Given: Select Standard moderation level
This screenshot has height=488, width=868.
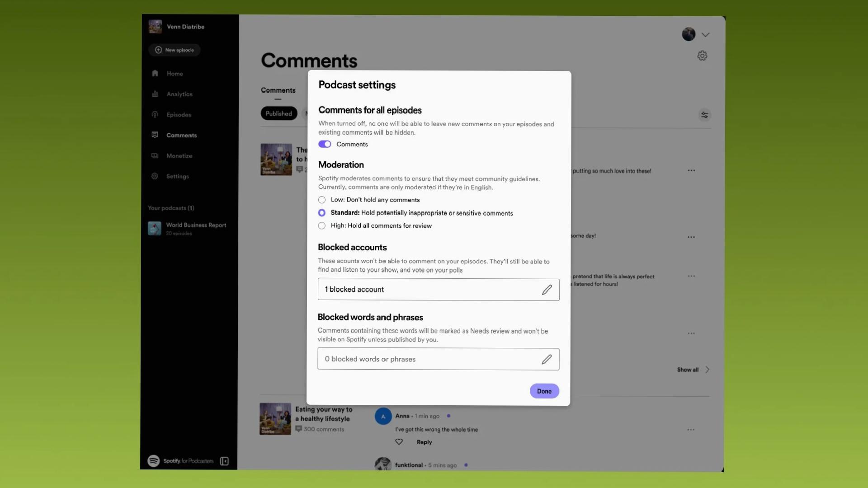Looking at the screenshot, I should 322,213.
